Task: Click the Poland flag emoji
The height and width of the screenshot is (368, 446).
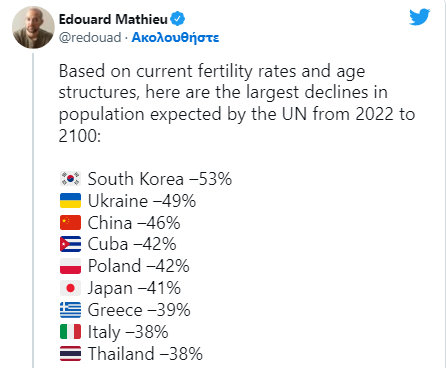Action: pos(70,266)
